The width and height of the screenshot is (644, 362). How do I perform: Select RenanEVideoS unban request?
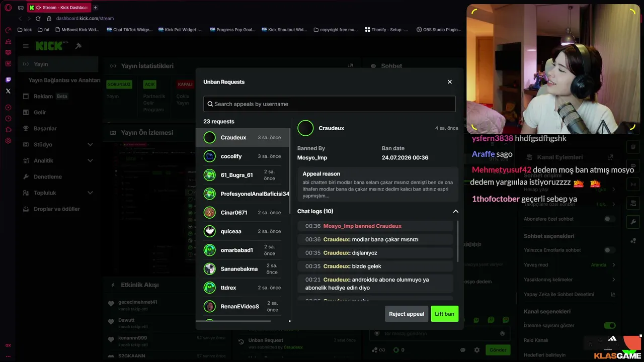point(243,306)
